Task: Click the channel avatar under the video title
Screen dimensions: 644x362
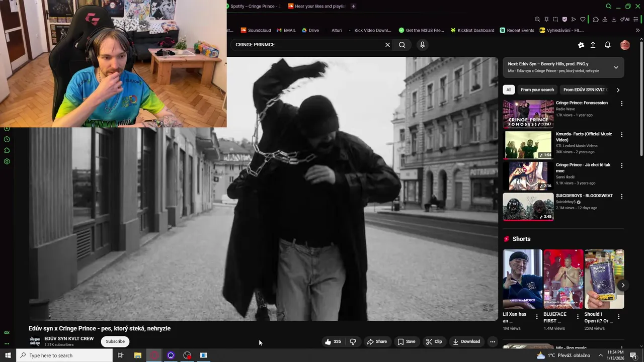Action: pos(35,341)
